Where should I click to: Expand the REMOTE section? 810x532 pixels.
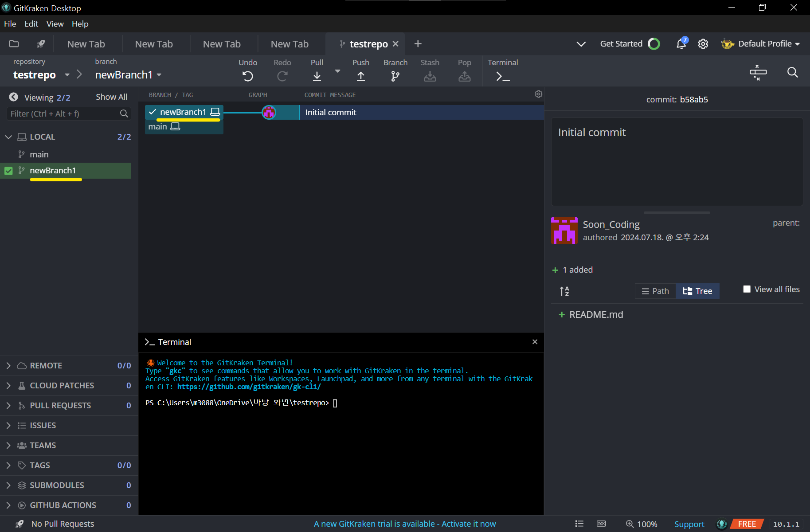click(8, 366)
